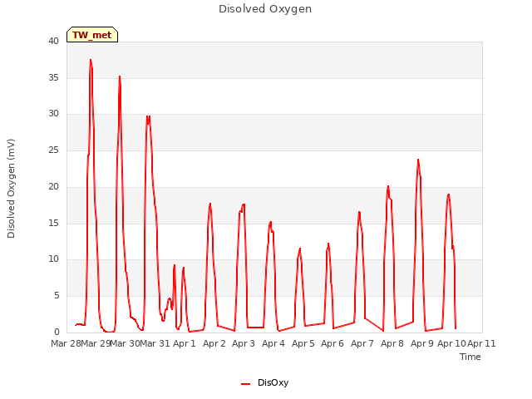Click the Apr 9 peak near 24 mV
This screenshot has width=532, height=399.
coord(418,160)
